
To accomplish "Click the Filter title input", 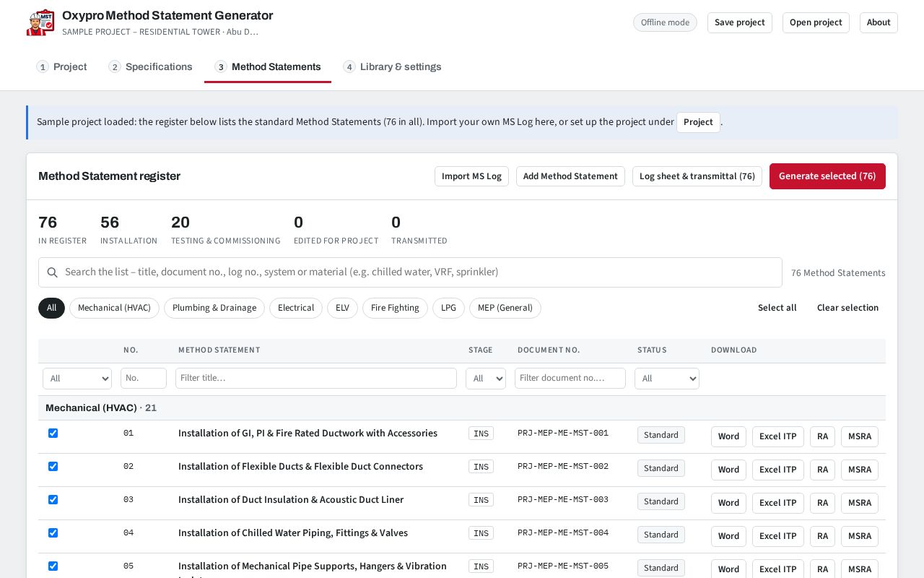I will coord(316,379).
